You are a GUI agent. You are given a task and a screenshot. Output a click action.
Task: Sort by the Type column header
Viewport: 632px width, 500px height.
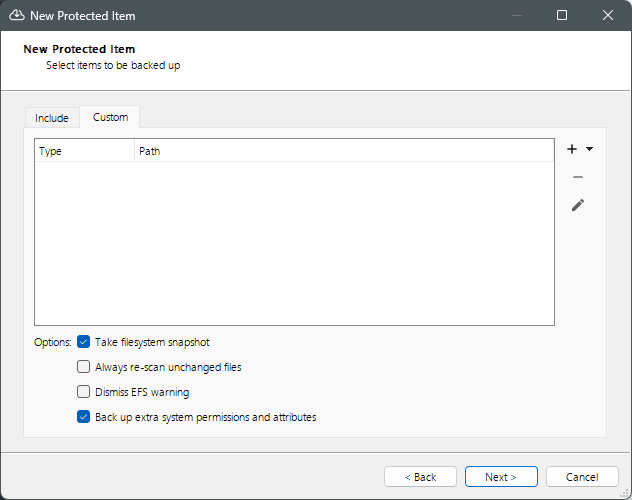(84, 151)
